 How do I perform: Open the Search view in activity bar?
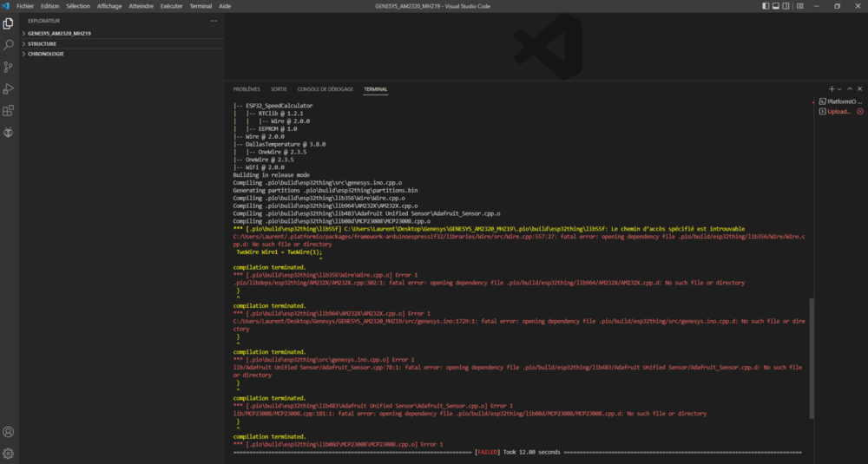(x=9, y=45)
